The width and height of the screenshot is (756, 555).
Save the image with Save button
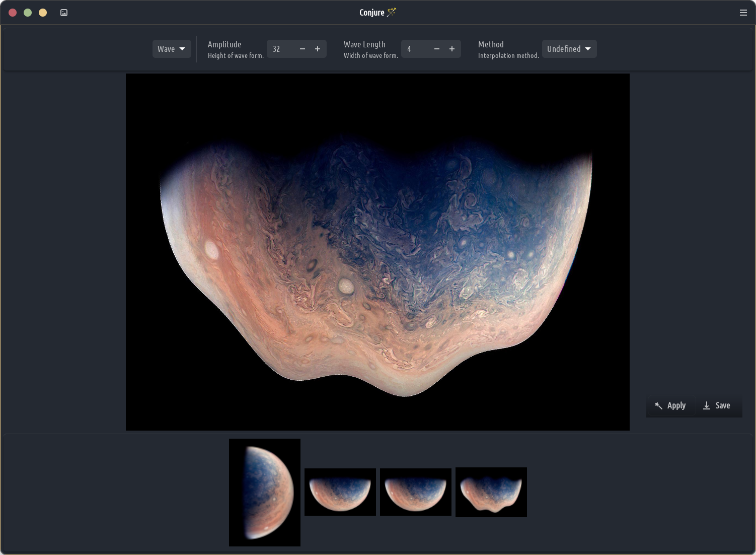tap(717, 405)
